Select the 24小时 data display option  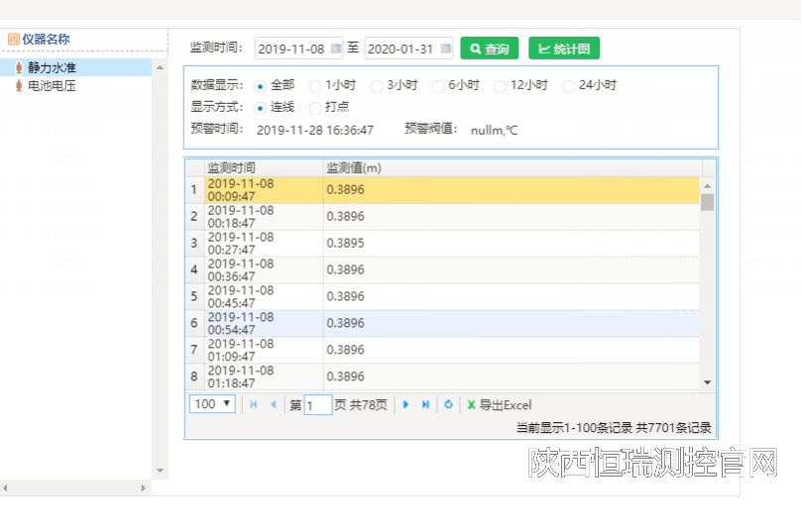(x=569, y=86)
